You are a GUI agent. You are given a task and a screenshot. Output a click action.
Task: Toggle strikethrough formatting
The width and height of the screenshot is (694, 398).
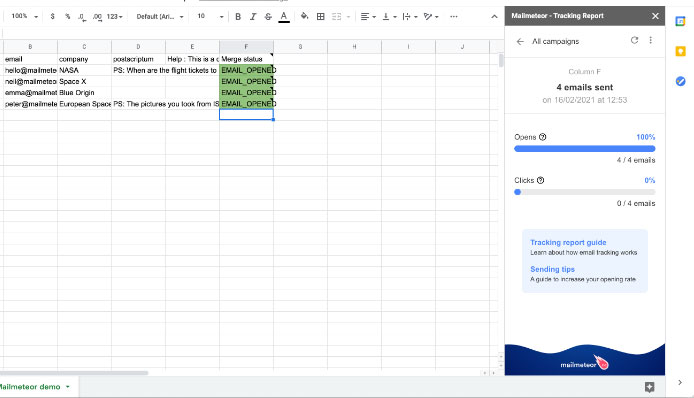coord(268,16)
